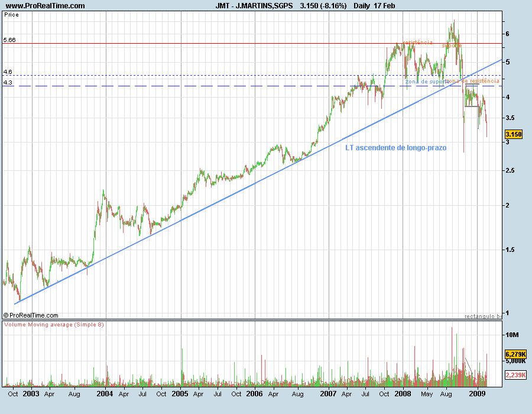Select the 2005 year label on the time axis
The height and width of the screenshot is (414, 532).
coord(180,394)
